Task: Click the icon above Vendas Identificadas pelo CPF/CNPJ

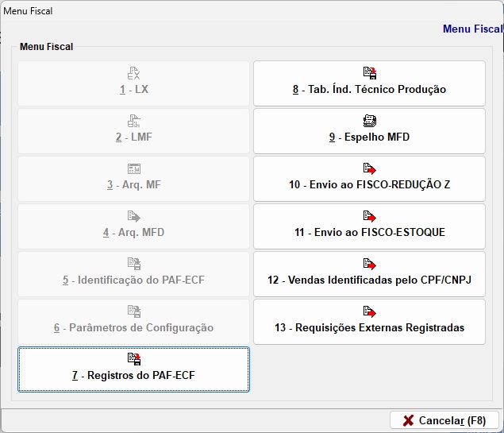Action: 370,264
